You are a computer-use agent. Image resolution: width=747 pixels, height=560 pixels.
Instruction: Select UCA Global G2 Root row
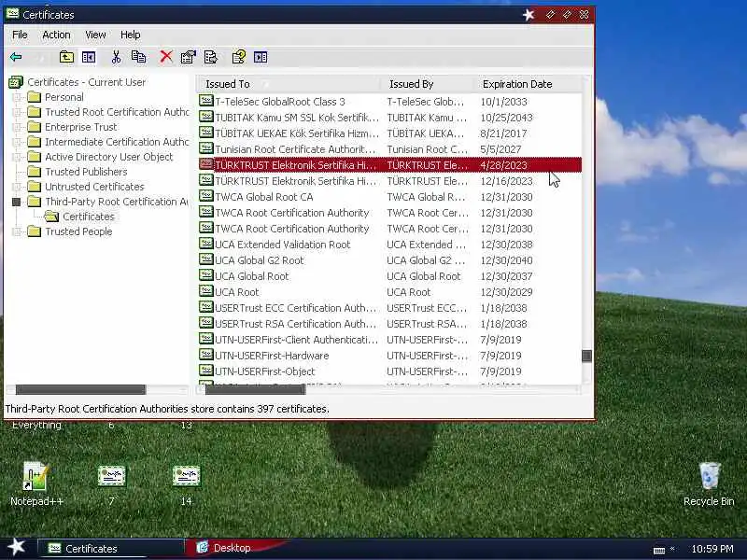(389, 260)
